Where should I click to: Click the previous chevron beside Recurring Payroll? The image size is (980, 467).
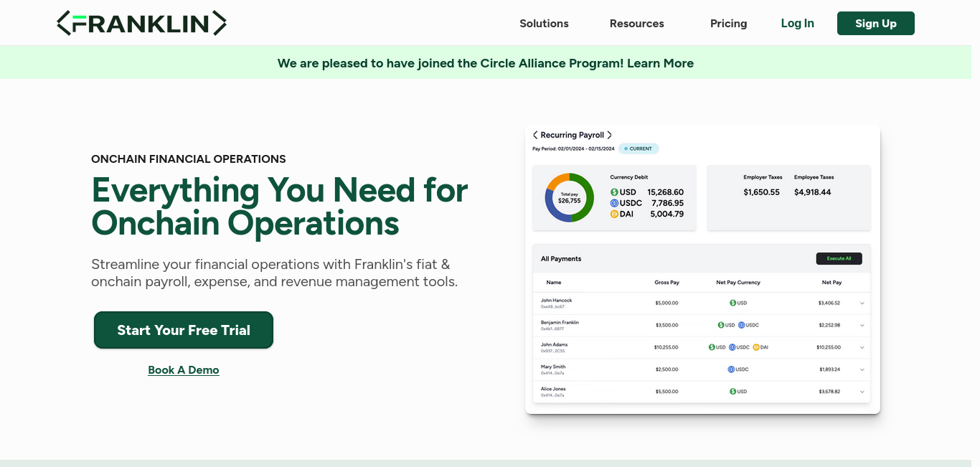[535, 135]
